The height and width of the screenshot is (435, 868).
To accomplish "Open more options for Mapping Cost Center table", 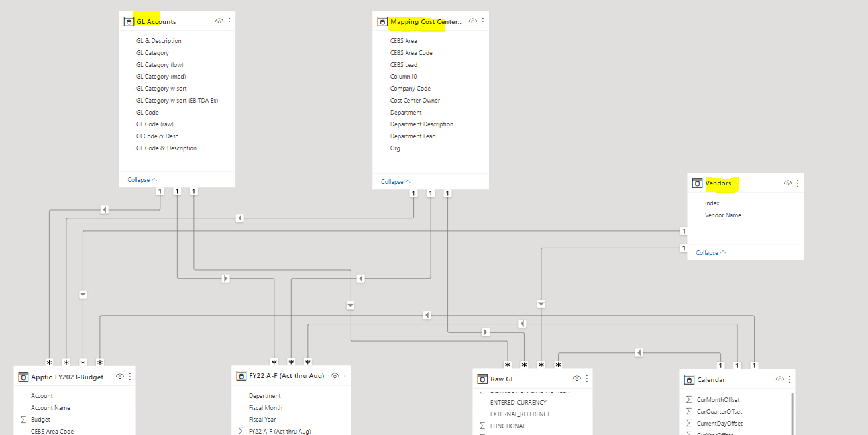I will 483,22.
